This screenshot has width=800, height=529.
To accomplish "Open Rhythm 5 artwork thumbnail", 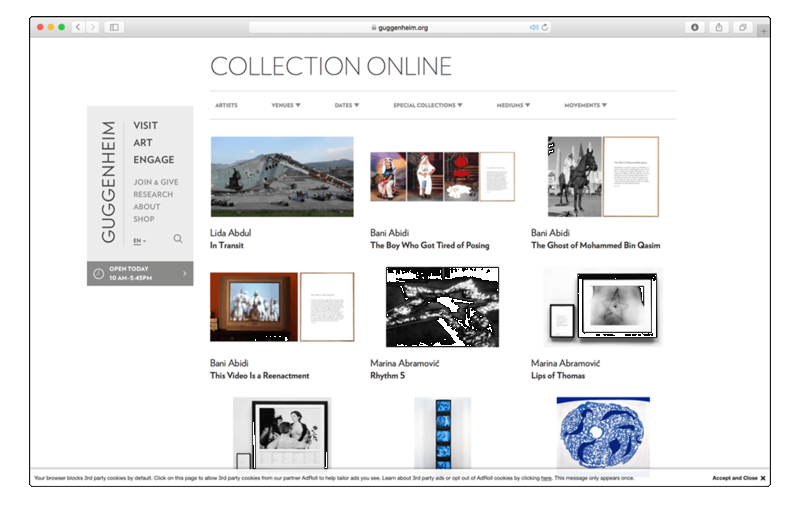I will click(x=442, y=307).
